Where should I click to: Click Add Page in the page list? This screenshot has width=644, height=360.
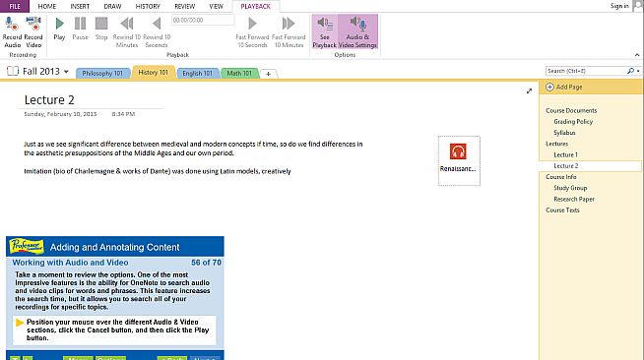[564, 87]
